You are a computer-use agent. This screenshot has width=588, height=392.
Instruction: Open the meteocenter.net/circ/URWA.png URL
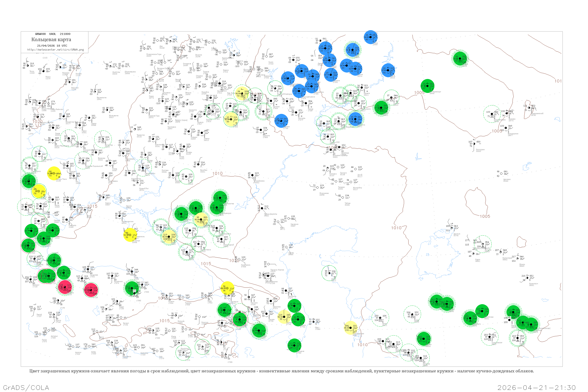(55, 50)
